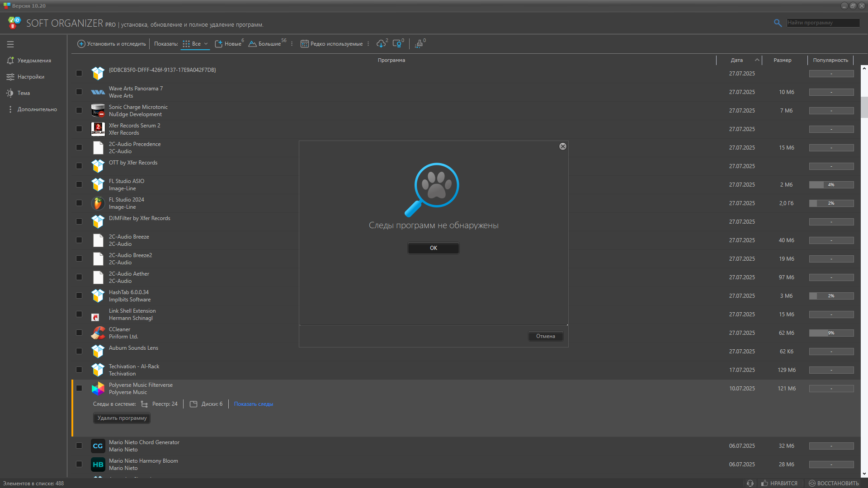Open Настройки settings in the sidebar
Image resolution: width=868 pixels, height=488 pixels.
tap(25, 77)
